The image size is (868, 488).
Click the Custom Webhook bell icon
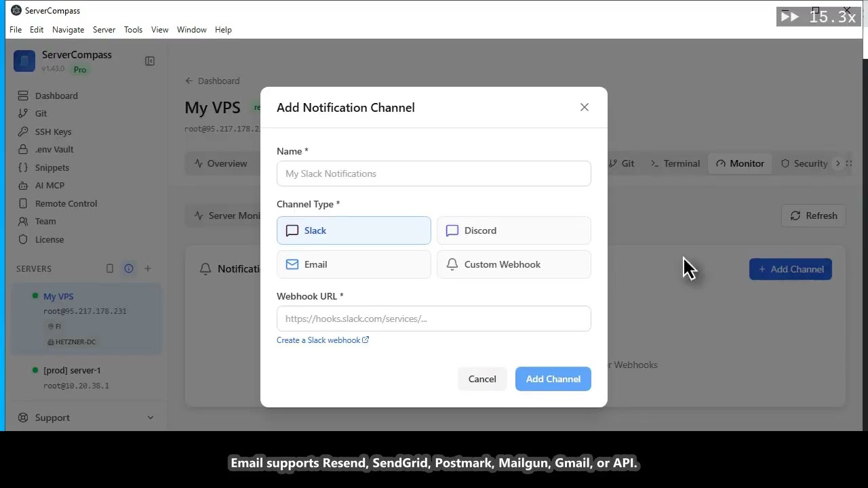click(x=452, y=264)
